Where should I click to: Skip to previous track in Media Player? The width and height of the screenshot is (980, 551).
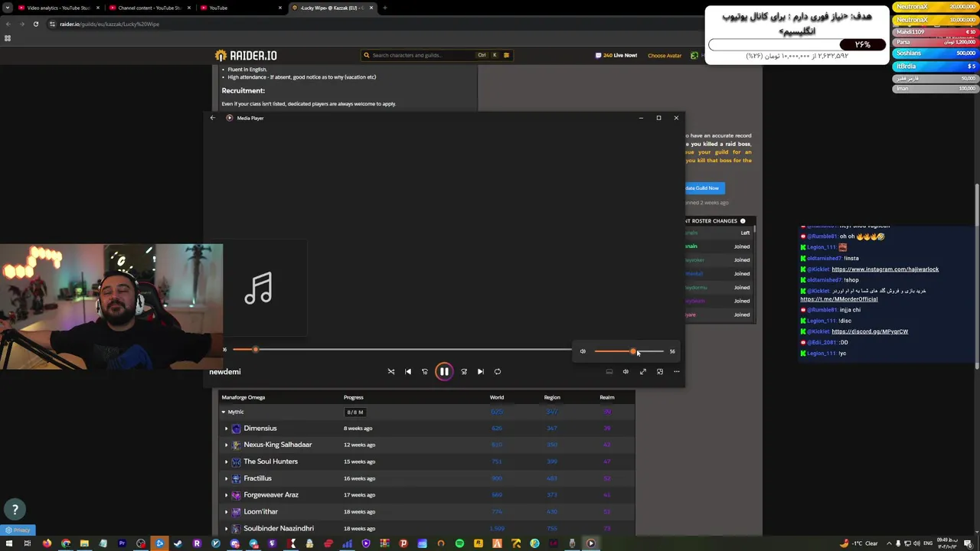(x=408, y=371)
